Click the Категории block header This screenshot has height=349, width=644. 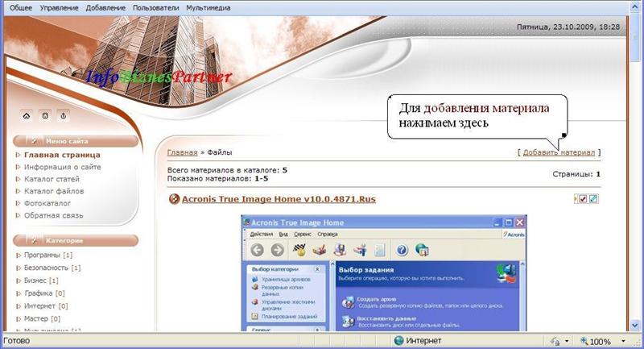pyautogui.click(x=76, y=240)
